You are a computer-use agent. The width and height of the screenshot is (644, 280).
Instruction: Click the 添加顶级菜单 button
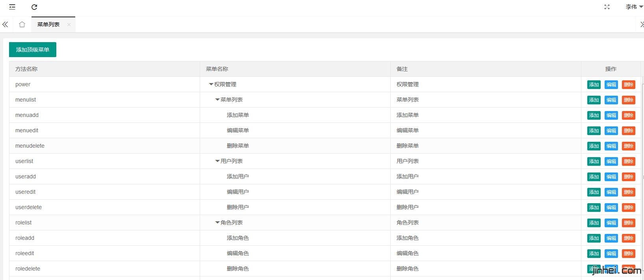click(33, 50)
